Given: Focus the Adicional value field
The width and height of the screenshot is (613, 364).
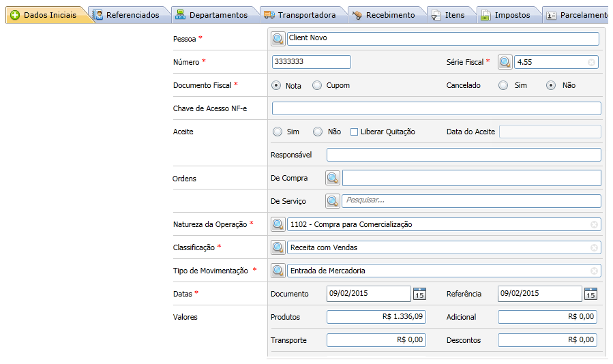Looking at the screenshot, I should pos(548,317).
